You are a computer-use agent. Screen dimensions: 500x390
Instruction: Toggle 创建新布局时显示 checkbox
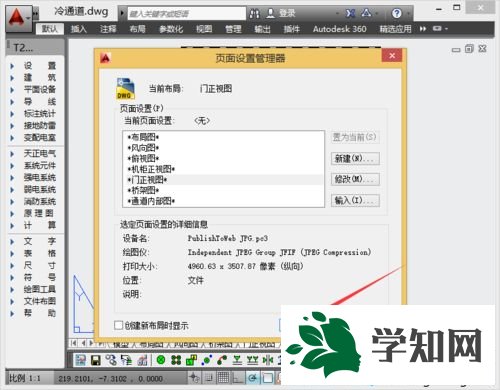tap(118, 325)
